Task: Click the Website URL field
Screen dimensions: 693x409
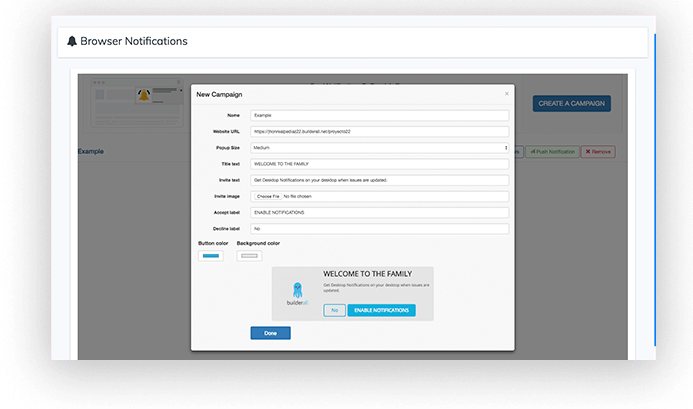Action: coord(380,131)
